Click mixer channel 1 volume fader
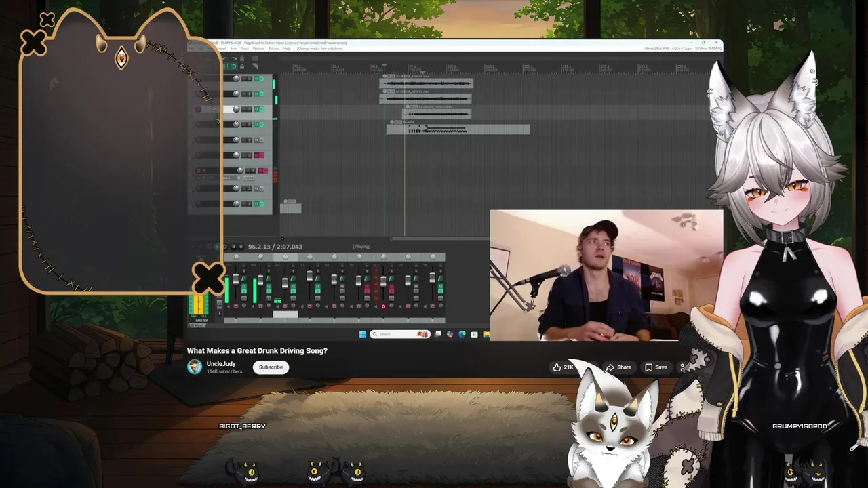868x488 pixels. (x=236, y=279)
